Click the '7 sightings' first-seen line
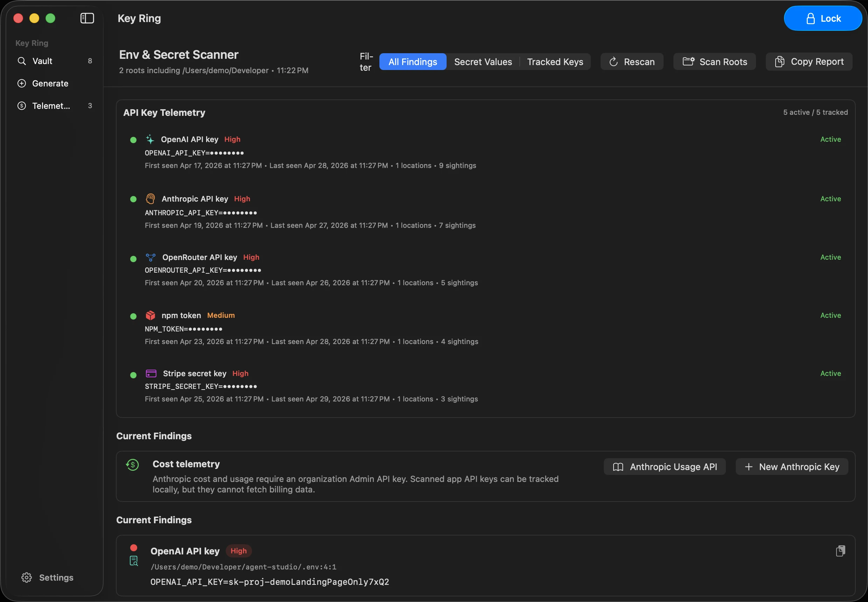 [310, 225]
